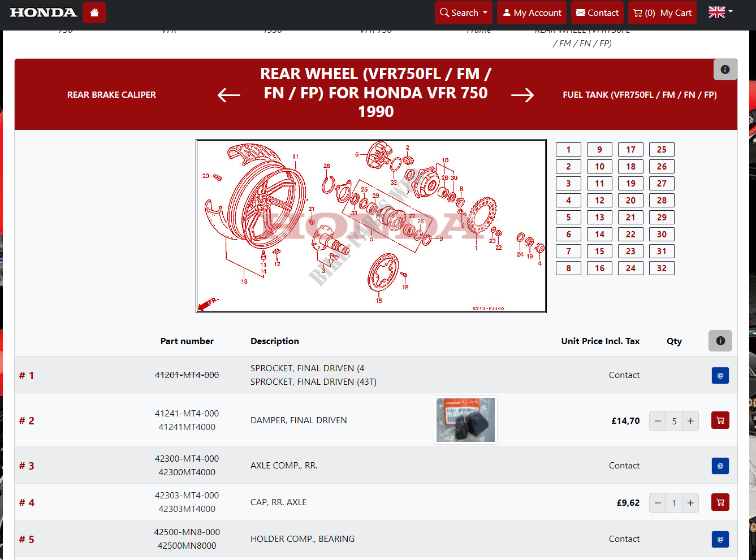Click part number 41241-MT4-000
The height and width of the screenshot is (560, 756).
click(187, 414)
